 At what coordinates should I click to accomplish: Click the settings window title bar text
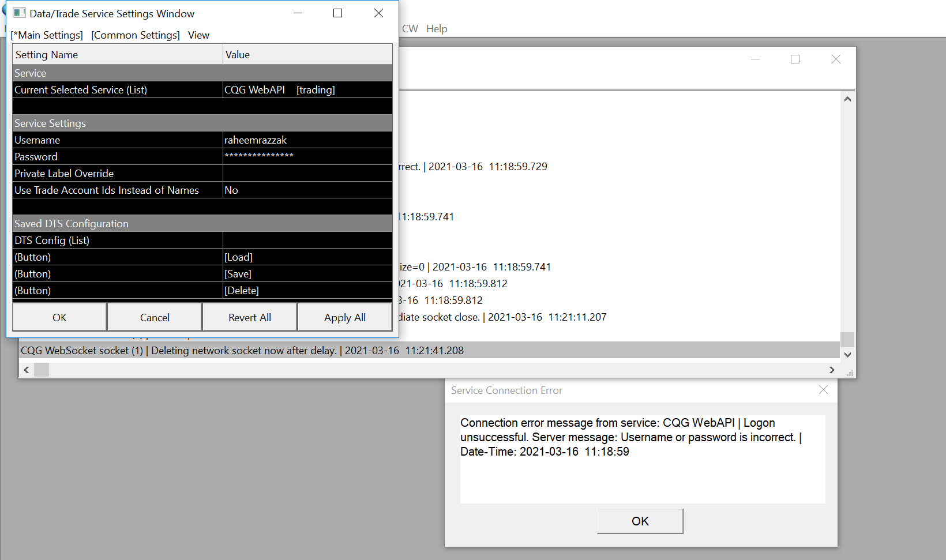(x=112, y=13)
